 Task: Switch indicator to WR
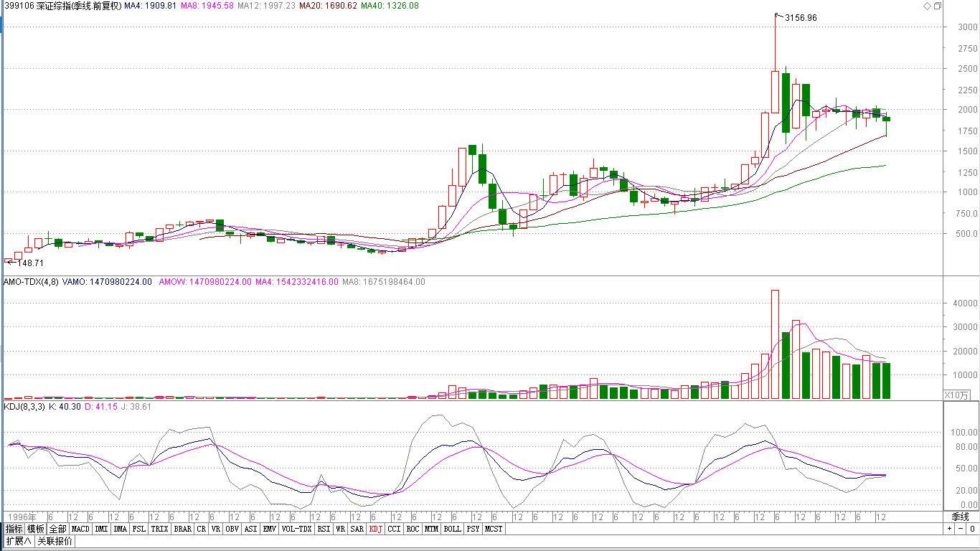coord(341,529)
